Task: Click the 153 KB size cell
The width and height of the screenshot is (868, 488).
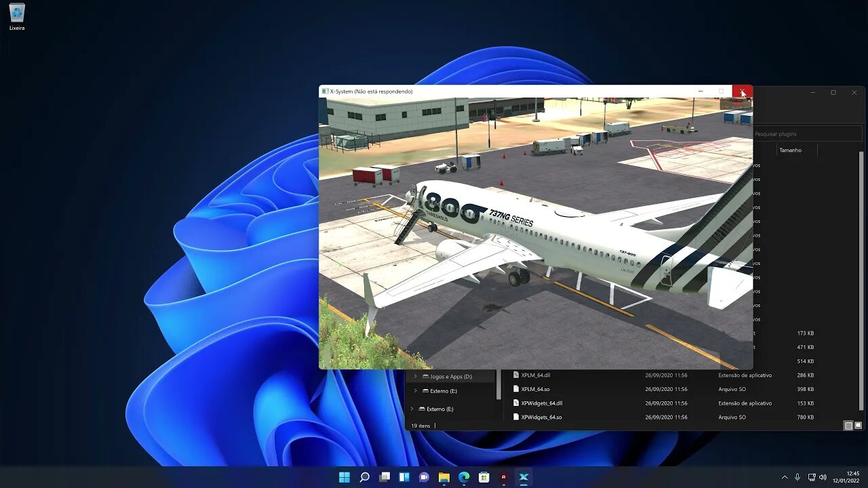Action: pyautogui.click(x=806, y=403)
